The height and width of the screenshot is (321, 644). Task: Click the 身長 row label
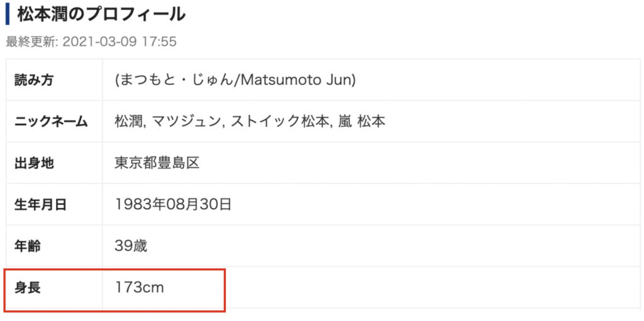pos(28,288)
